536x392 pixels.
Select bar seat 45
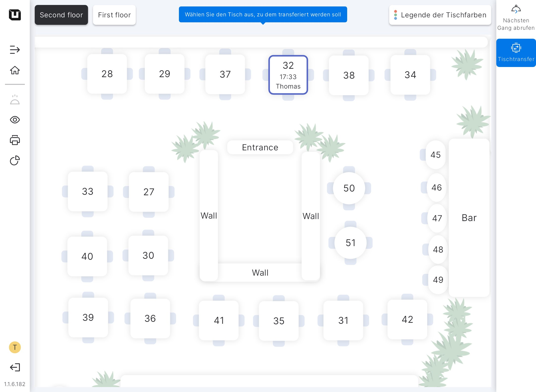435,155
